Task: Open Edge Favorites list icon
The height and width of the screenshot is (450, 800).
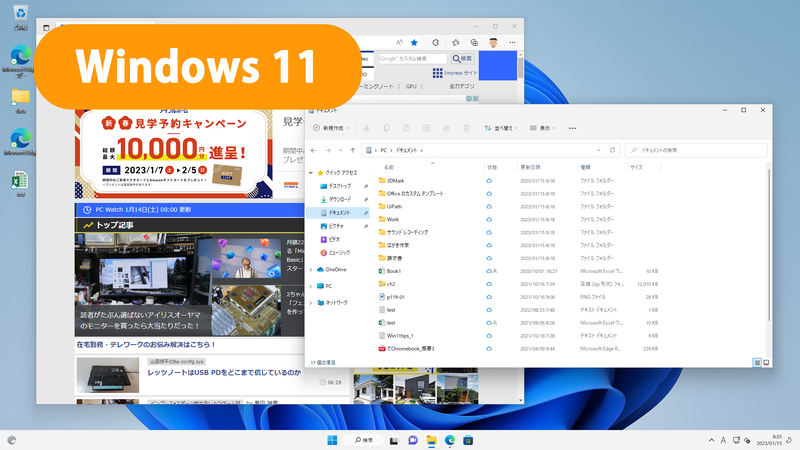Action: point(456,42)
